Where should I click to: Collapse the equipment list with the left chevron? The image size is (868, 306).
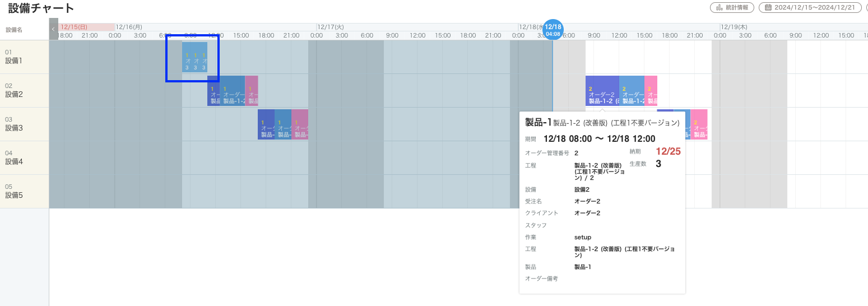53,29
